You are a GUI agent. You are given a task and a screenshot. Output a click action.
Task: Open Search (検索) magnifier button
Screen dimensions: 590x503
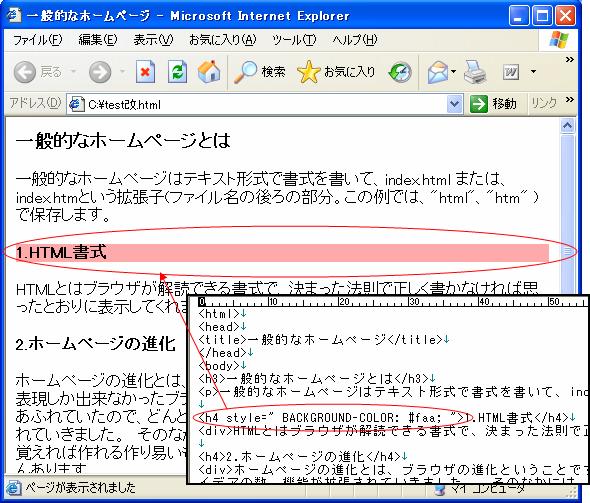[260, 71]
